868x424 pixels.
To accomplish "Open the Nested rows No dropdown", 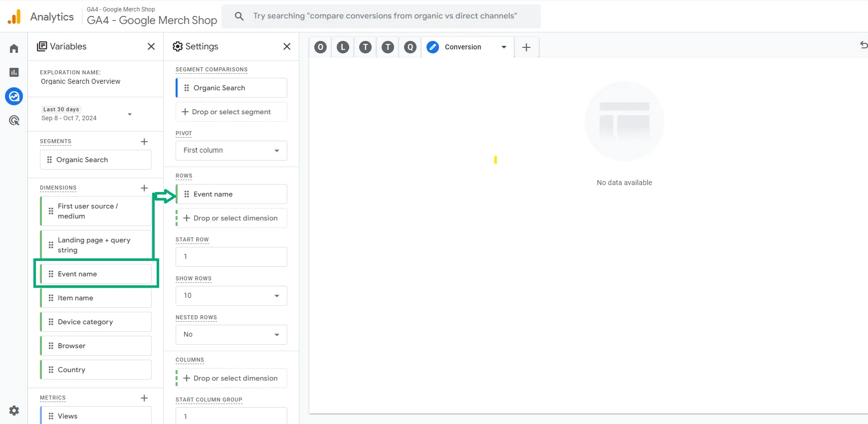I will click(x=231, y=334).
